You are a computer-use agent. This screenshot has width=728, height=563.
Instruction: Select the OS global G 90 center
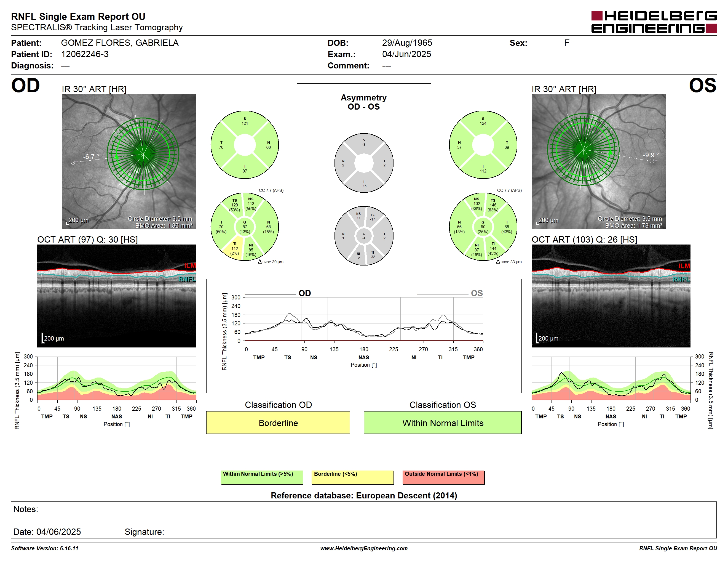pos(483,227)
